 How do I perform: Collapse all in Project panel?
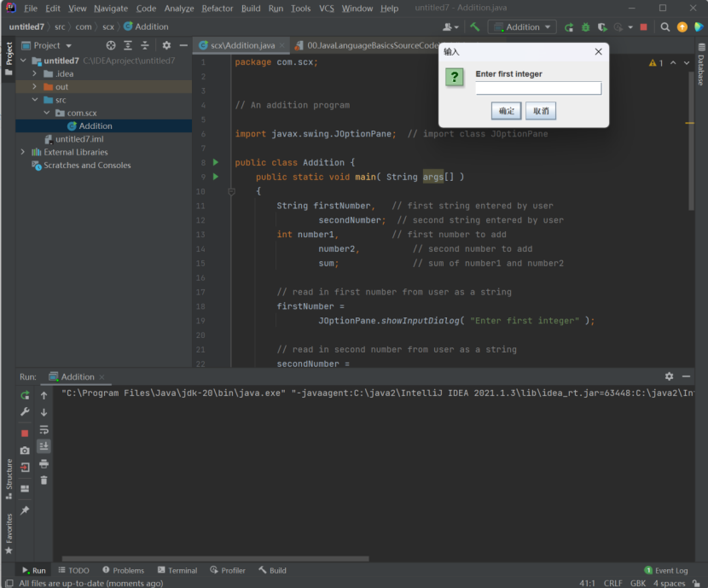tap(144, 45)
